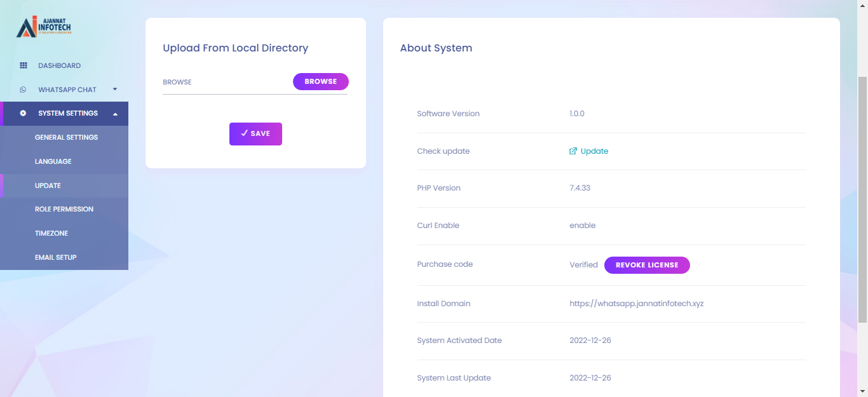Select the Update submenu item
This screenshot has width=868, height=397.
pos(48,185)
